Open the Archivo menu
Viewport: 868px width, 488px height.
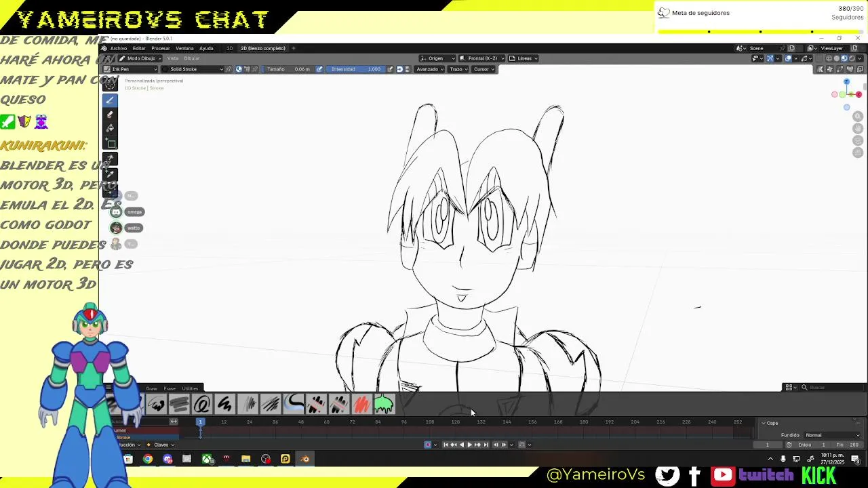click(x=119, y=48)
